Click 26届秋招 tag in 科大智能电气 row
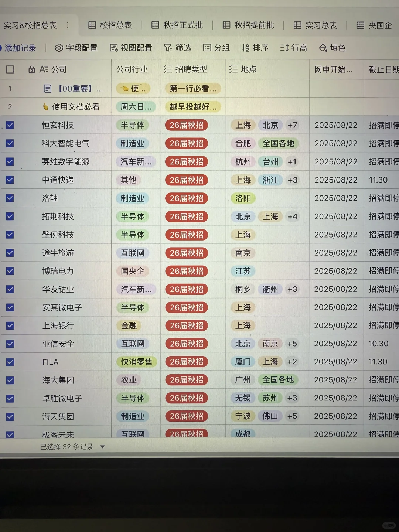399x532 pixels. (187, 143)
